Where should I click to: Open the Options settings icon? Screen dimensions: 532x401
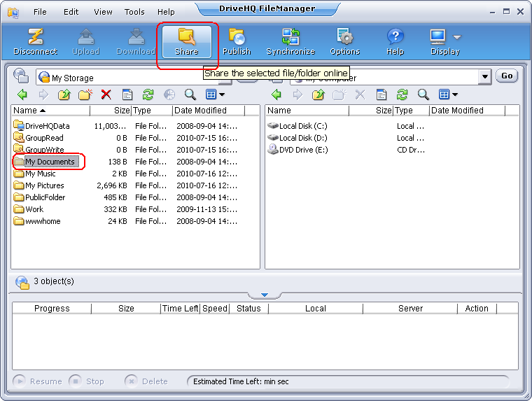(344, 41)
